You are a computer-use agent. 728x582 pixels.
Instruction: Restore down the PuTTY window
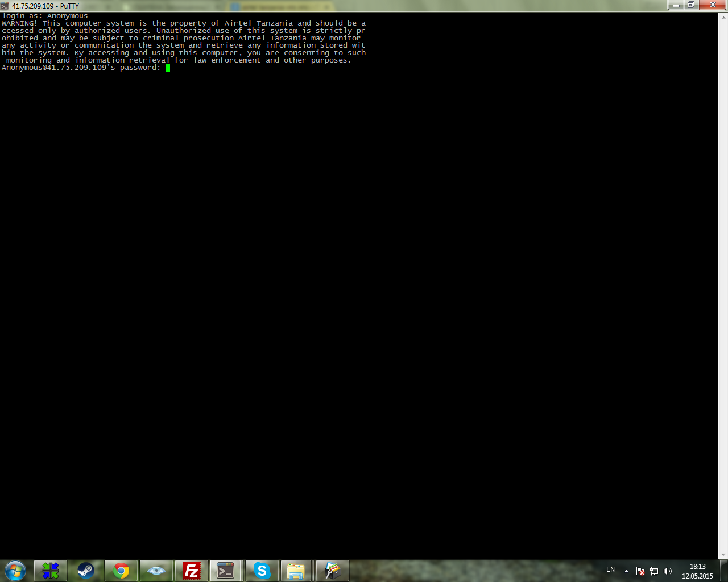pos(691,5)
